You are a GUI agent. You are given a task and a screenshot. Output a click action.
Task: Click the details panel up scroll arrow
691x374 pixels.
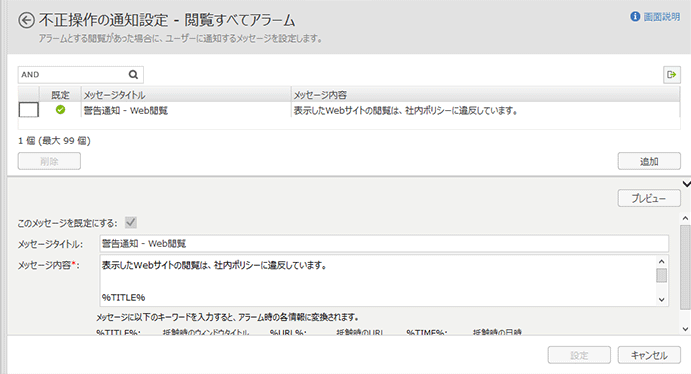pos(685,218)
